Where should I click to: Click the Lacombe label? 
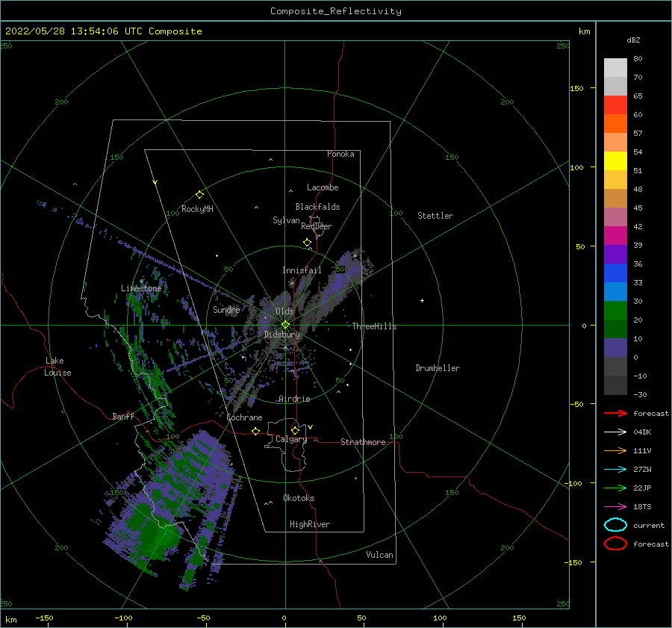[x=323, y=187]
